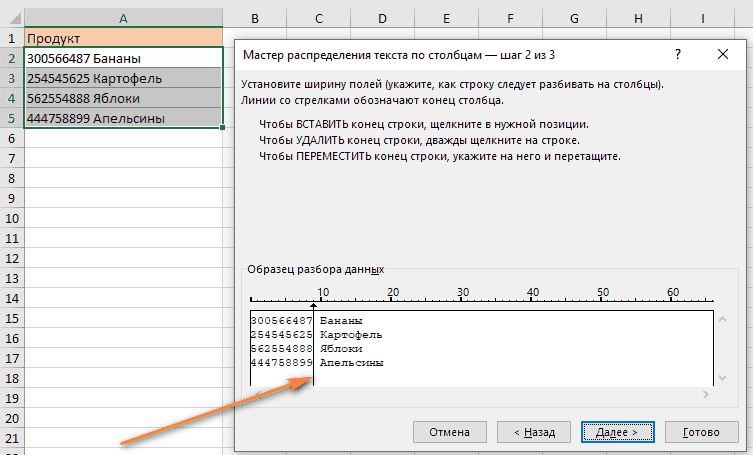
Task: Select cell with 254545625 Картофель
Action: (123, 78)
